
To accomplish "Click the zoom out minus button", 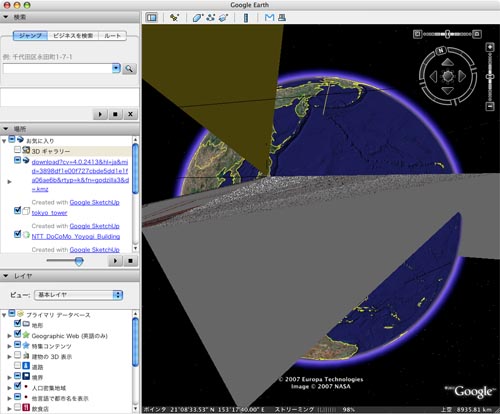I will pos(490,107).
